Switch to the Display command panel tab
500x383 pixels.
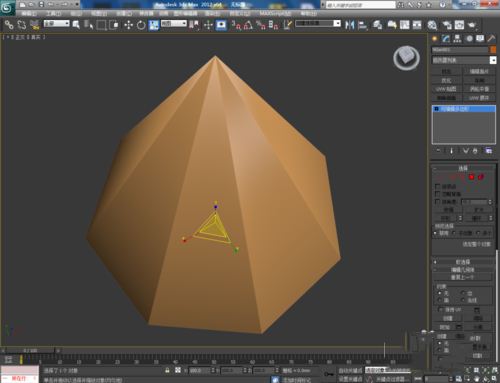pos(480,39)
